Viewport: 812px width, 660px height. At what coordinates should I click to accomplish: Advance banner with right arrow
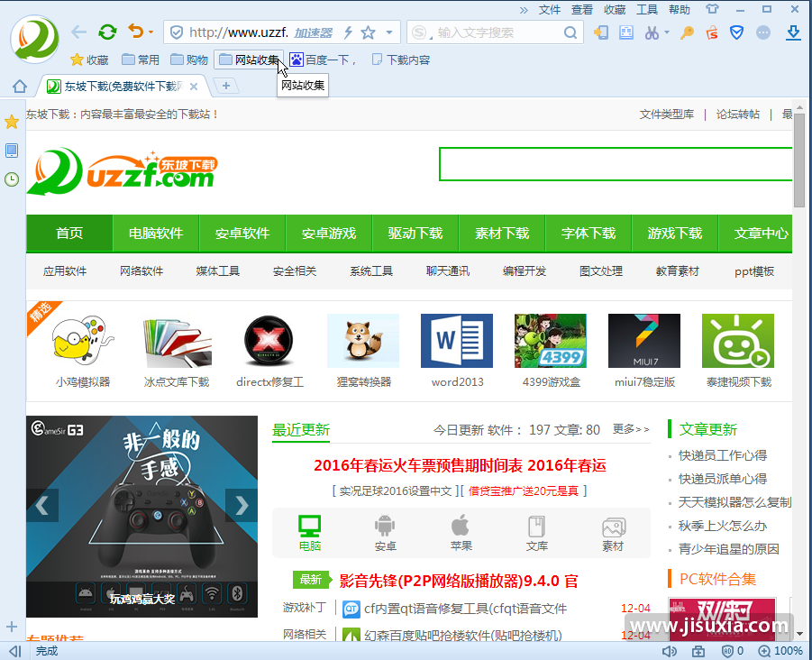pyautogui.click(x=242, y=505)
